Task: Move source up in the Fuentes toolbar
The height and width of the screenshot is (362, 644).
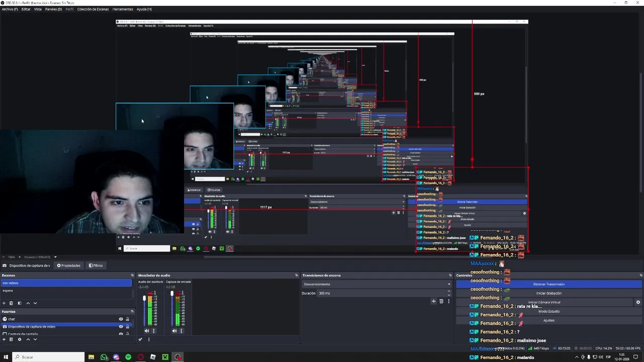Action: click(28, 339)
